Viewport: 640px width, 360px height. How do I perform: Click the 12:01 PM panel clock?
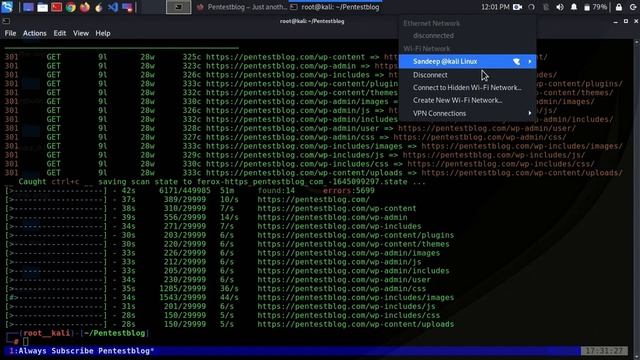point(495,7)
